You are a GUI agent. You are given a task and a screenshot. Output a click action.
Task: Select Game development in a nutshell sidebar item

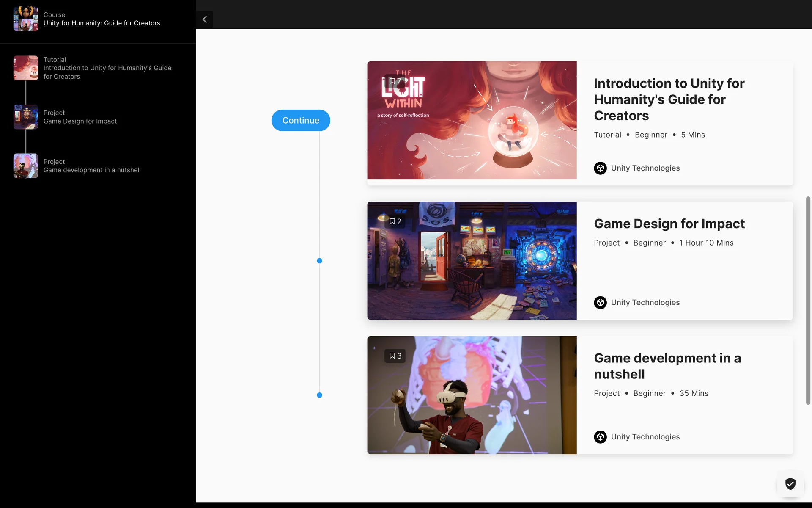(92, 170)
